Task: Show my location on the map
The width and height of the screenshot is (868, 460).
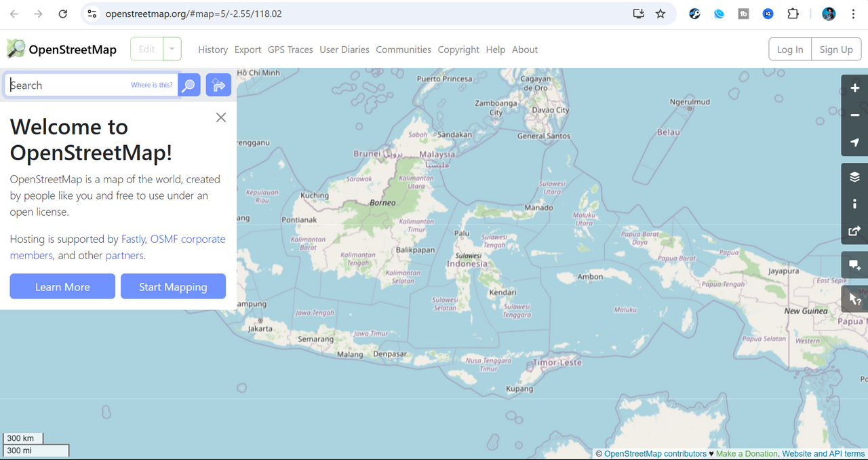Action: point(854,142)
